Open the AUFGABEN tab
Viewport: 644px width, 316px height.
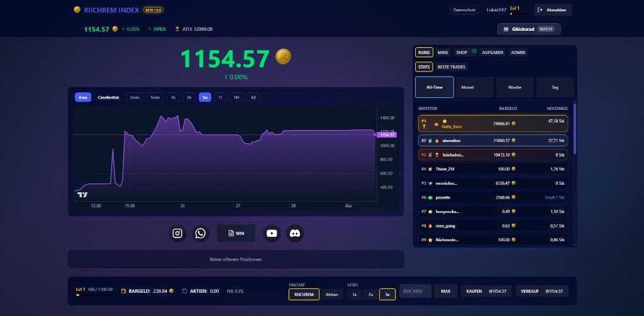pos(492,52)
